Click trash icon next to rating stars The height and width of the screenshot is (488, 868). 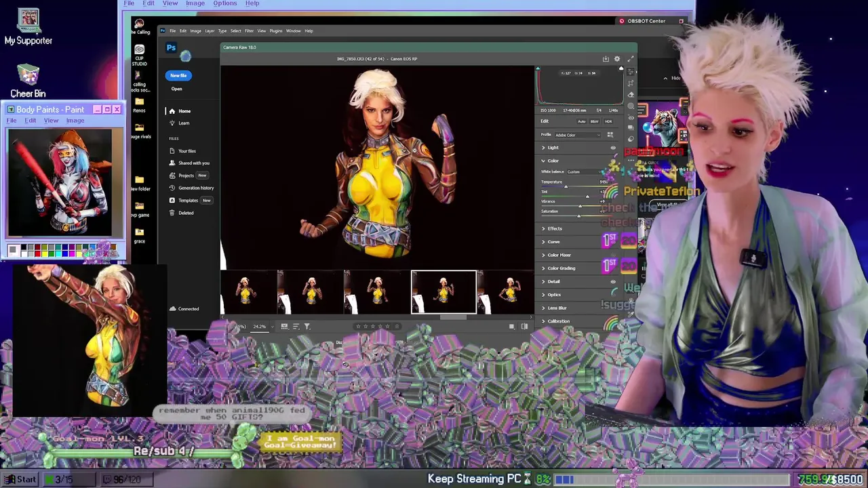[397, 327]
